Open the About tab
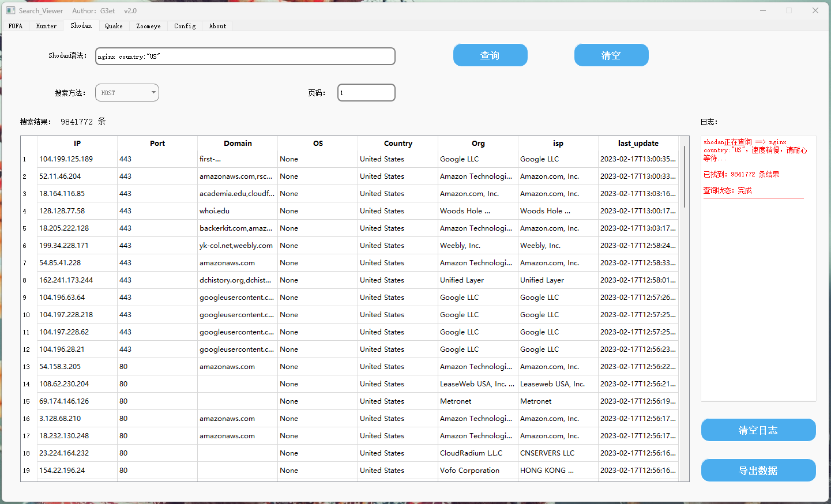Screen dimensions: 831x504 (x=217, y=26)
